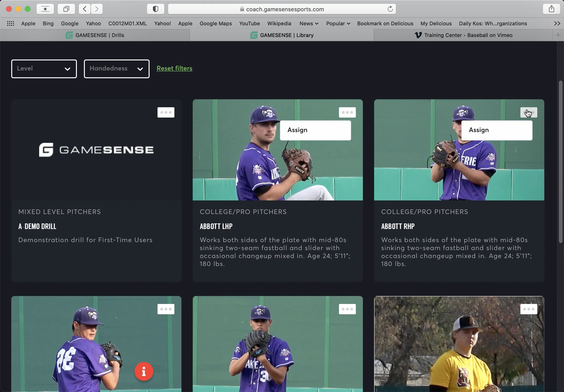Click the ABBOTT RHP title
The width and height of the screenshot is (564, 392).
(x=398, y=226)
